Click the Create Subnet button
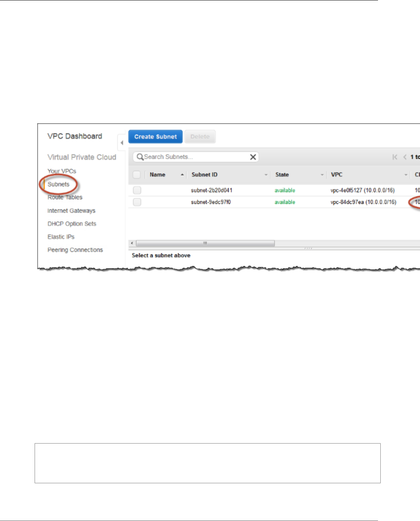The height and width of the screenshot is (521, 420). pos(155,137)
